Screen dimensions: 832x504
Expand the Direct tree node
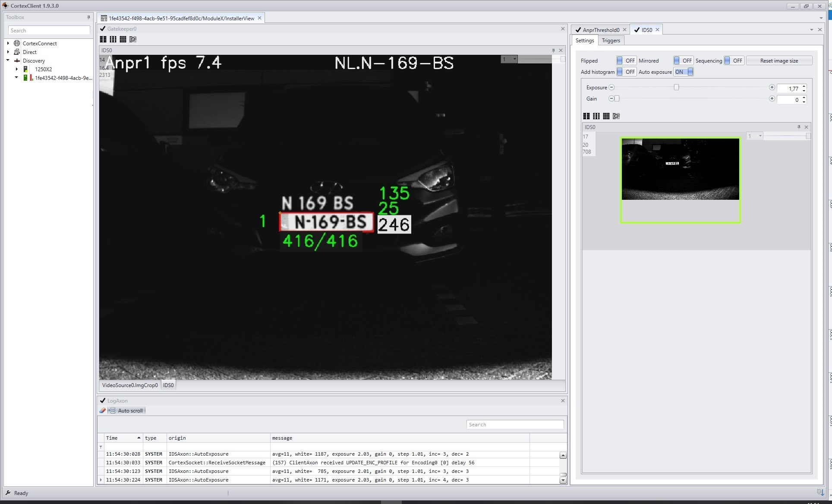(8, 52)
